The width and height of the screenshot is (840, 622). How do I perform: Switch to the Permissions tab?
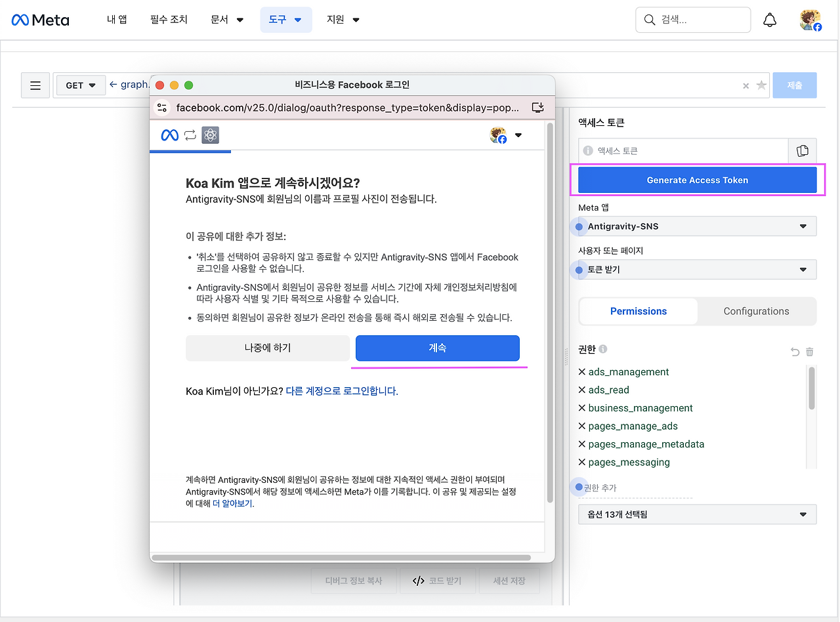click(x=639, y=311)
